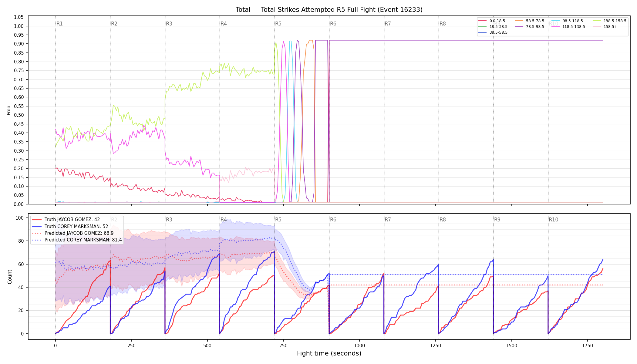637x364 pixels.
Task: Click the '40' tick on Count axis
Action: (21, 287)
